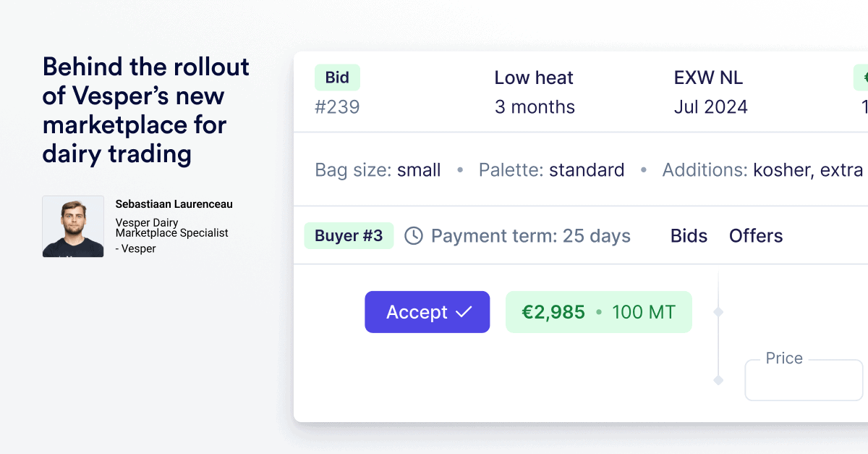This screenshot has height=454, width=868.
Task: Click the Accept button
Action: tap(427, 312)
